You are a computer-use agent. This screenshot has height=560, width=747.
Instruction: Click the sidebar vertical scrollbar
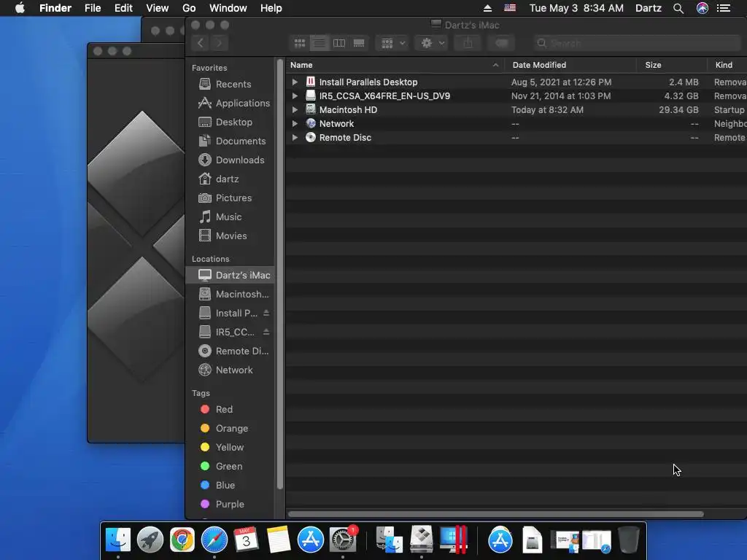pos(280,274)
